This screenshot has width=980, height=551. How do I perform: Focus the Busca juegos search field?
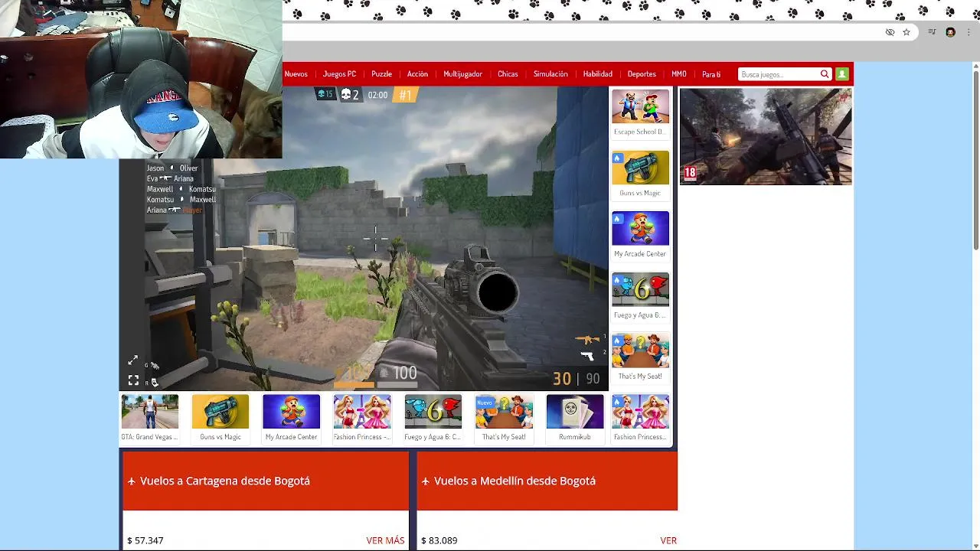click(779, 74)
